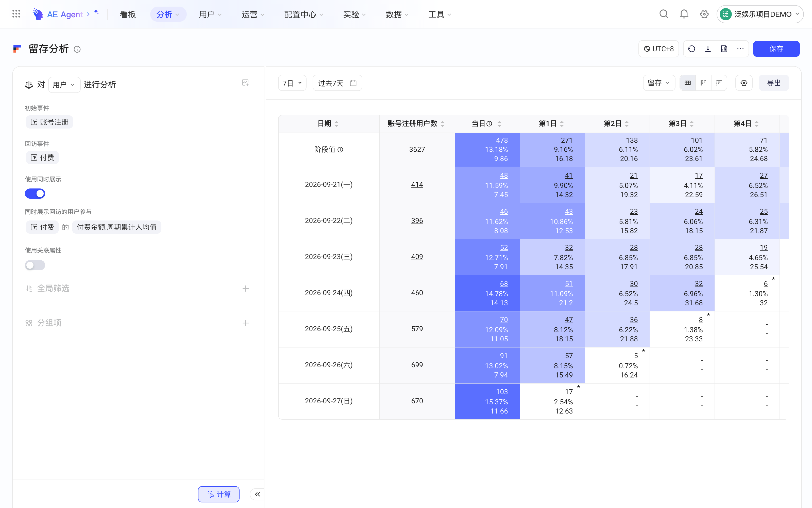Open the 414 users link for 2026-09-21
Viewport: 812px width, 508px height.
(417, 184)
